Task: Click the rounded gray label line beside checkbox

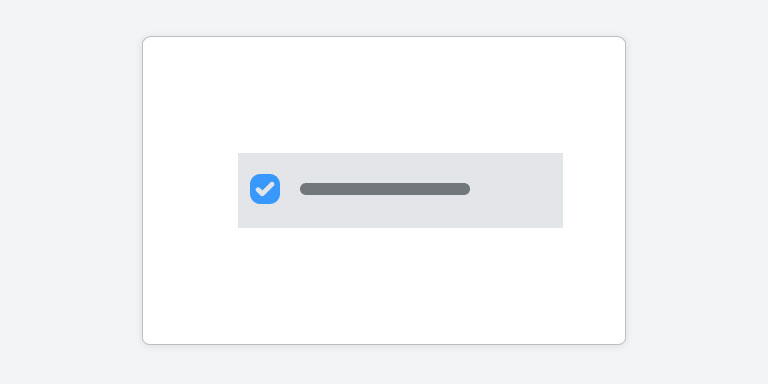Action: pos(385,189)
